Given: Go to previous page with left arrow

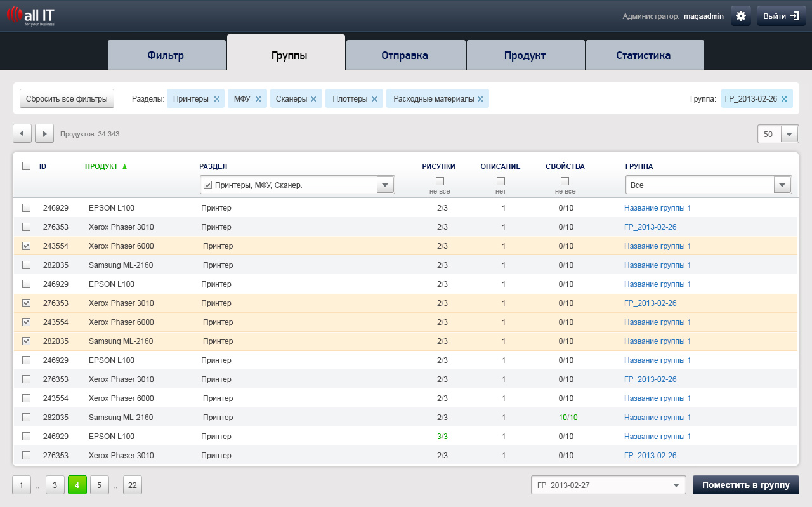Looking at the screenshot, I should 22,134.
